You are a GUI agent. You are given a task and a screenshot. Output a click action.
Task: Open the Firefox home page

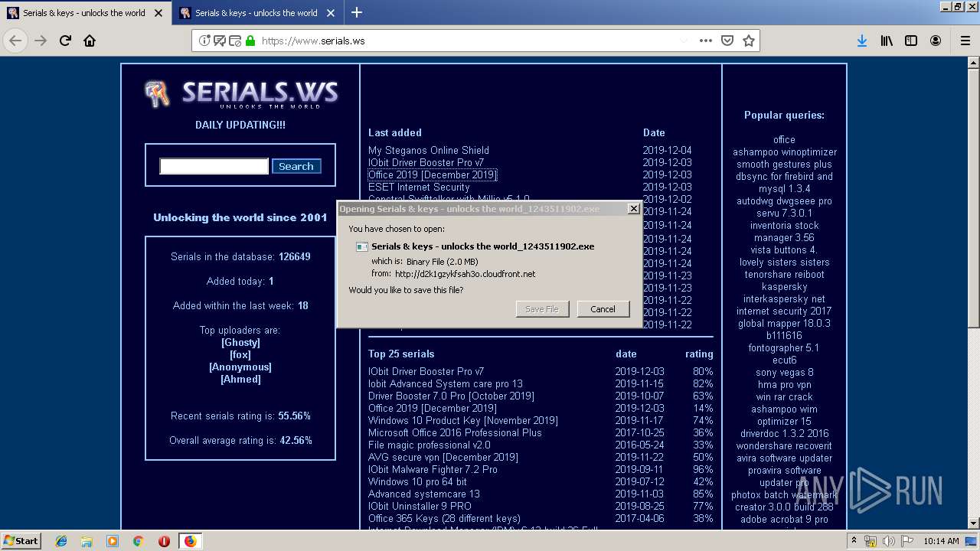point(90,41)
